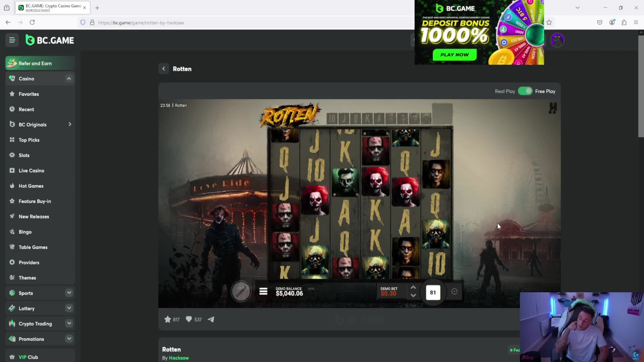644x362 pixels.
Task: Click the spin counter button showing 81
Action: [x=433, y=293]
